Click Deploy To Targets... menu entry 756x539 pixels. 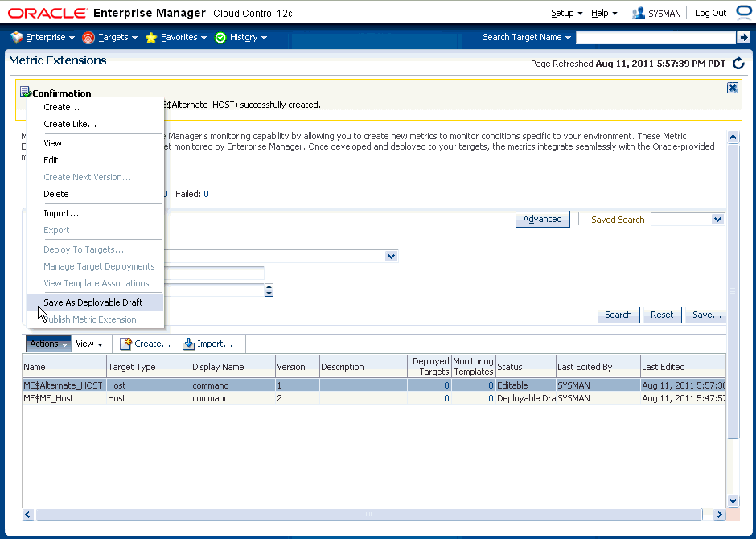click(96, 249)
